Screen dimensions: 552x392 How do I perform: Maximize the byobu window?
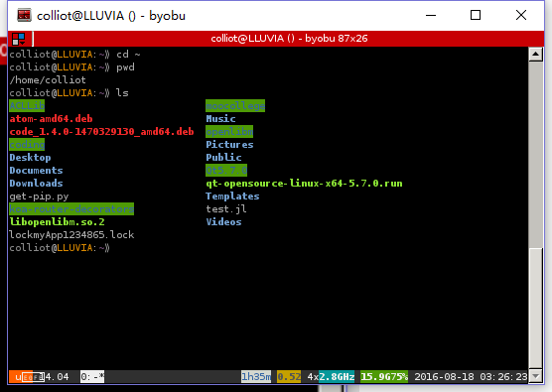click(476, 15)
